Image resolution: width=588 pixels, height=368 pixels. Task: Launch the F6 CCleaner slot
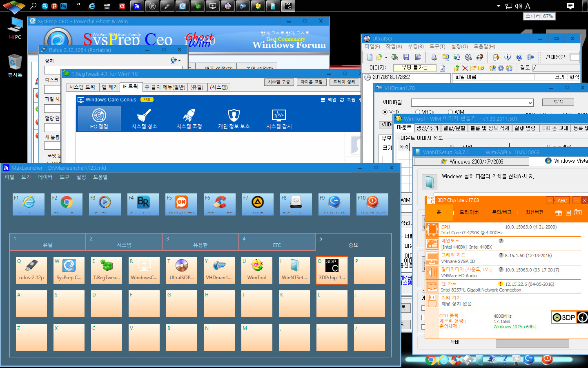pos(220,204)
